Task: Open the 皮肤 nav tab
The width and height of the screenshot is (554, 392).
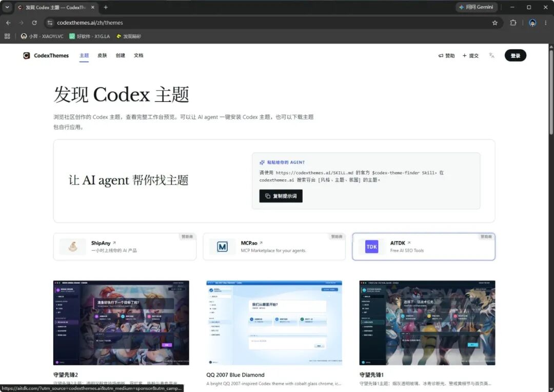Action: coord(102,55)
